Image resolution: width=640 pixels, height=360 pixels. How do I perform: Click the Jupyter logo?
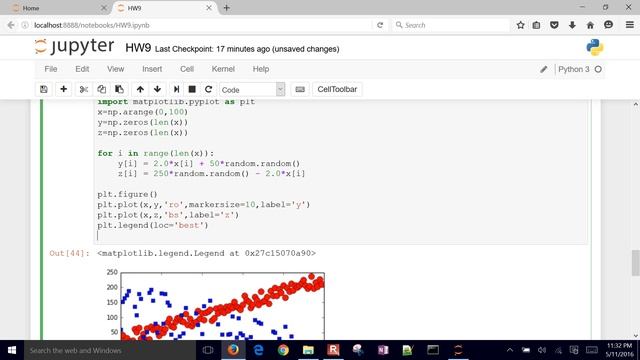tap(75, 47)
